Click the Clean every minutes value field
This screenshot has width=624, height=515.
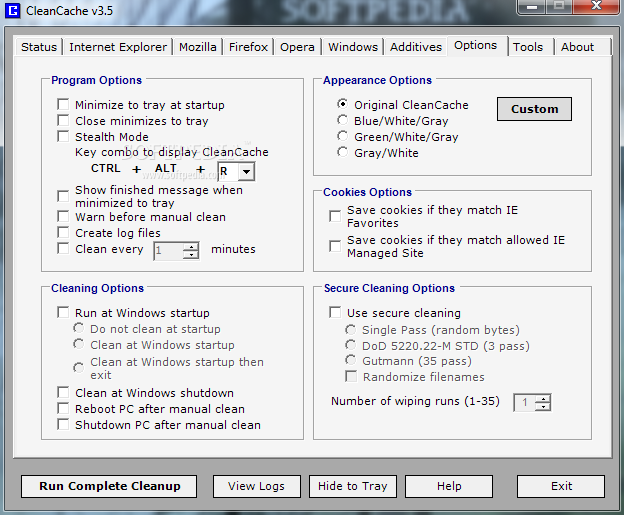pyautogui.click(x=168, y=251)
